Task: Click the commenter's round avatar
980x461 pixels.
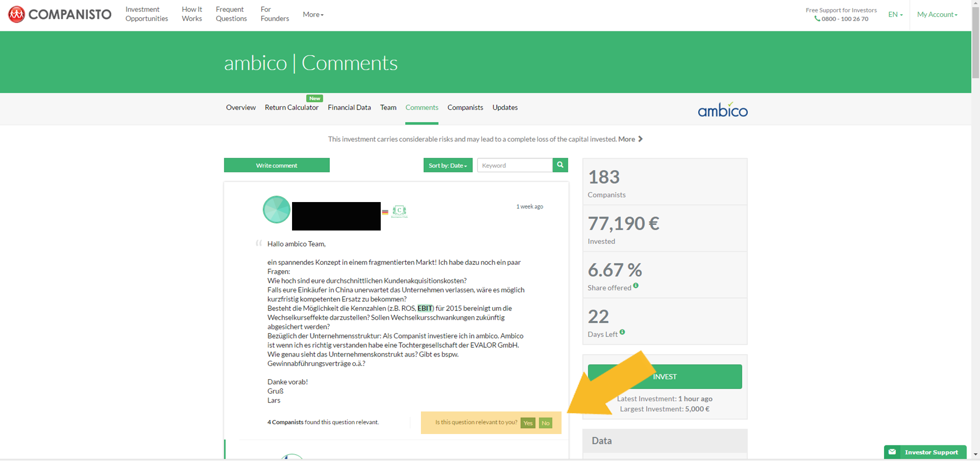Action: (277, 209)
